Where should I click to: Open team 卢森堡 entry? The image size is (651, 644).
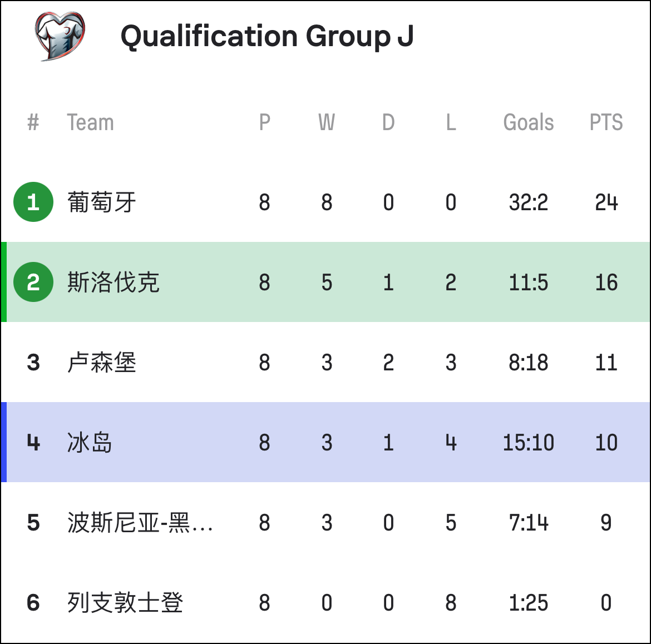pos(102,362)
